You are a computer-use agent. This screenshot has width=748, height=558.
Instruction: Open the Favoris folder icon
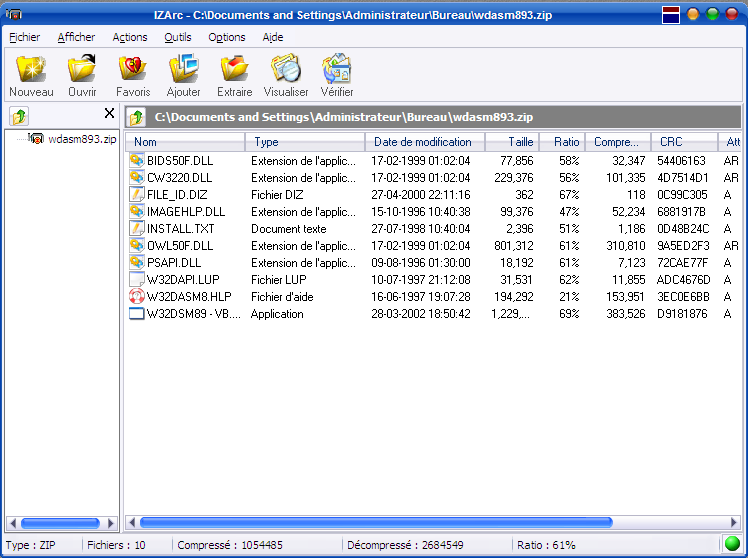(133, 69)
